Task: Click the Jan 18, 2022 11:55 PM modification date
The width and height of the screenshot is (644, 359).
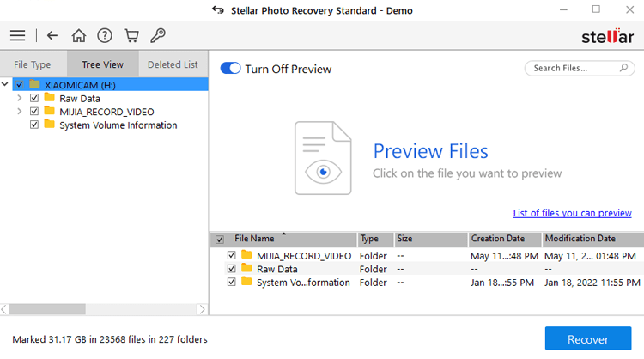Action: [x=592, y=283]
